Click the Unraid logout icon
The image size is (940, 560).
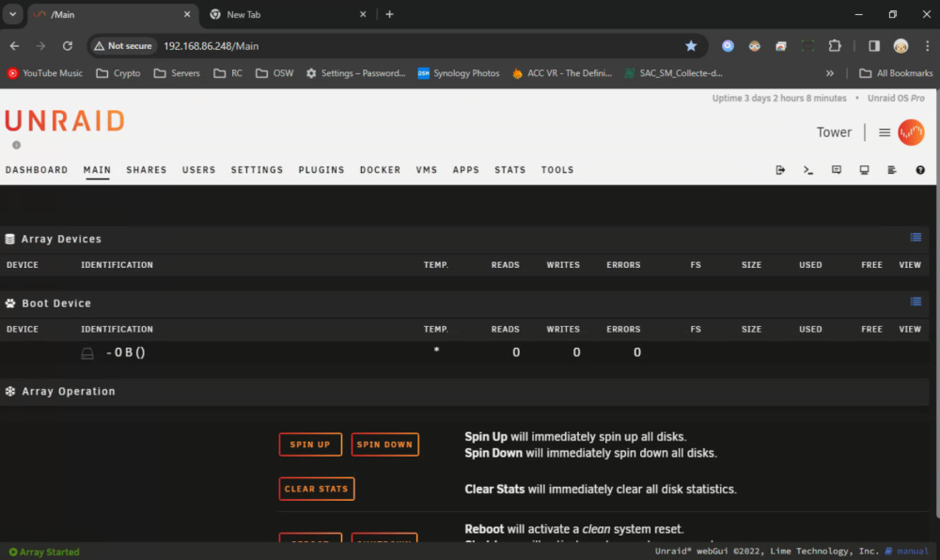tap(780, 170)
